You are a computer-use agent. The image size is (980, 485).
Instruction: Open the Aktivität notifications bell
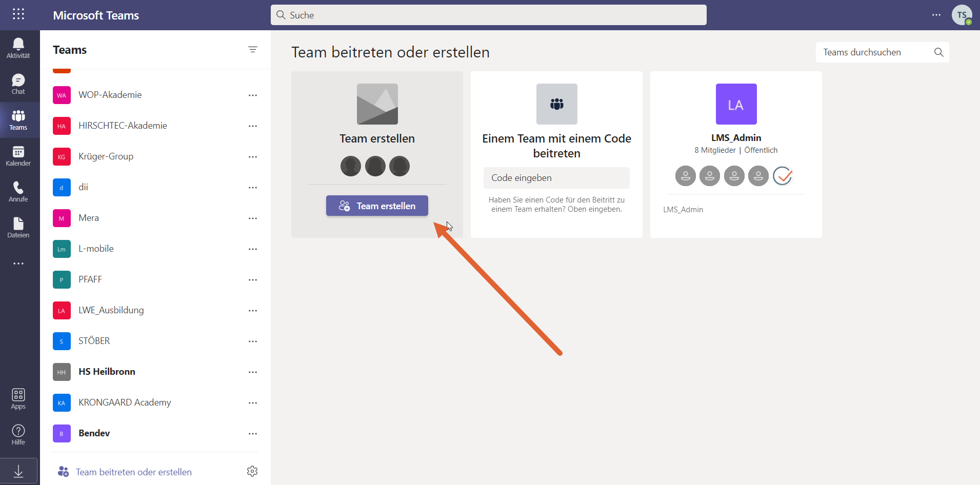tap(18, 48)
